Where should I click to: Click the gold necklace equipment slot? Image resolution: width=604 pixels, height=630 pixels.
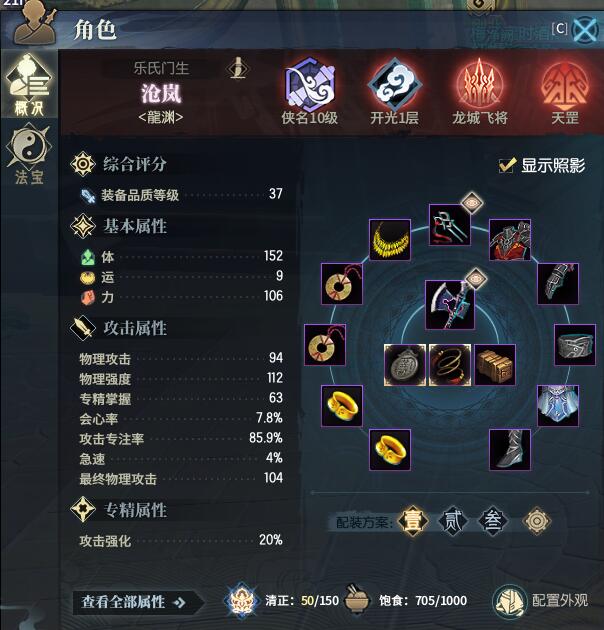[x=390, y=239]
